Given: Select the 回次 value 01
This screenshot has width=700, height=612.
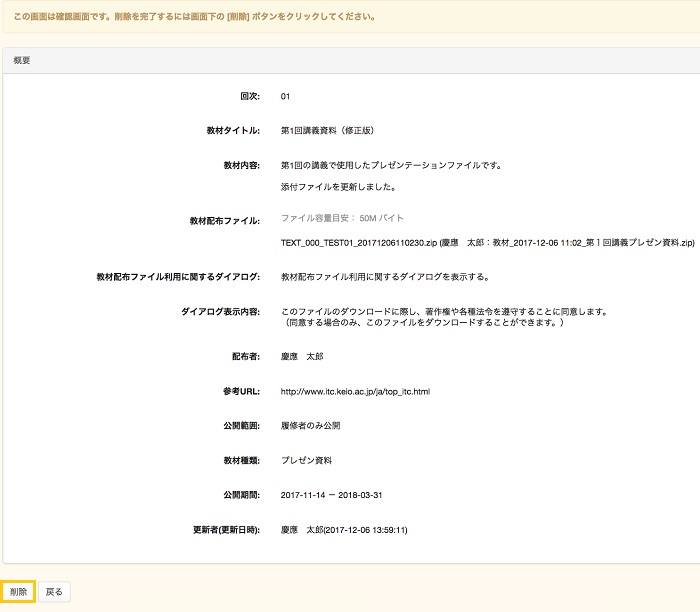Looking at the screenshot, I should (285, 97).
